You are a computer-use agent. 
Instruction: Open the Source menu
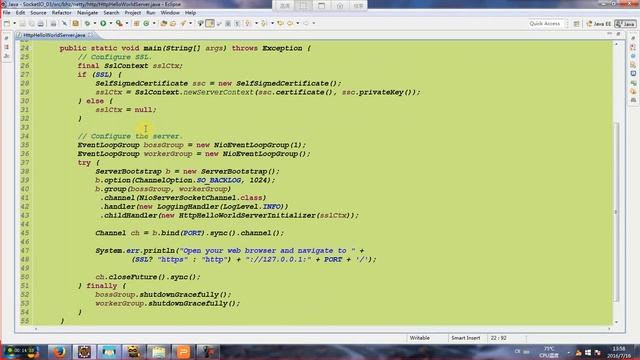[x=38, y=13]
